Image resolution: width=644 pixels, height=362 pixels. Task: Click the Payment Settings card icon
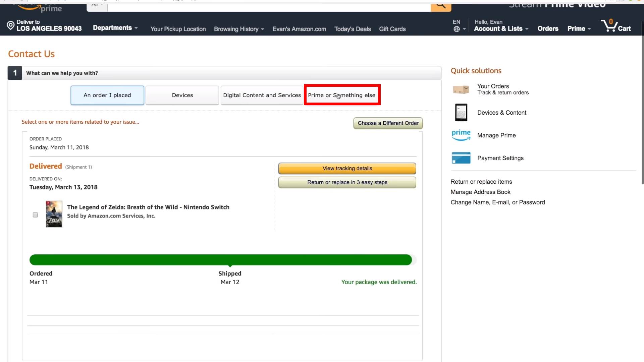pos(461,158)
